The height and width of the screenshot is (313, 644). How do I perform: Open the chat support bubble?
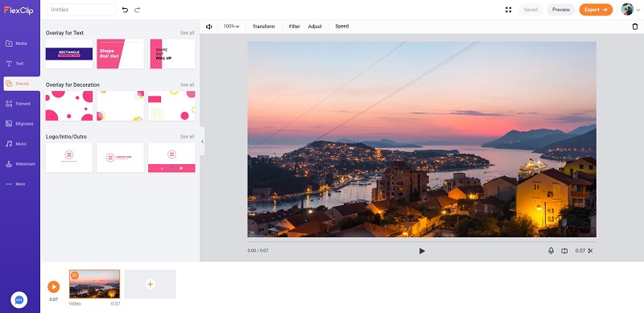click(19, 300)
